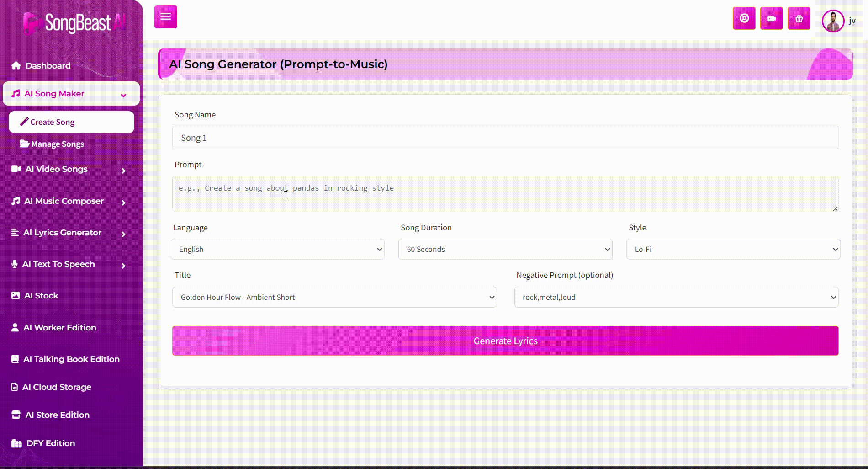Click the AI Lyrics Generator lines icon

pos(15,232)
